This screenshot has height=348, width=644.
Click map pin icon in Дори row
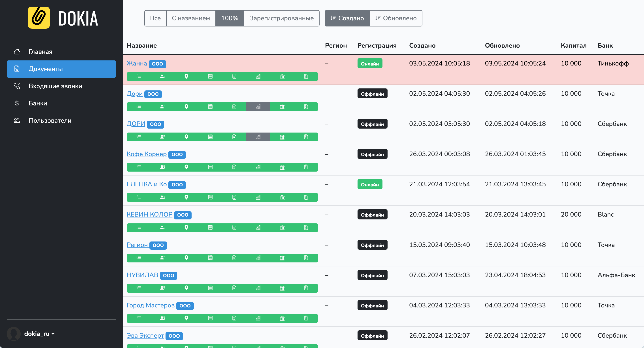point(186,107)
